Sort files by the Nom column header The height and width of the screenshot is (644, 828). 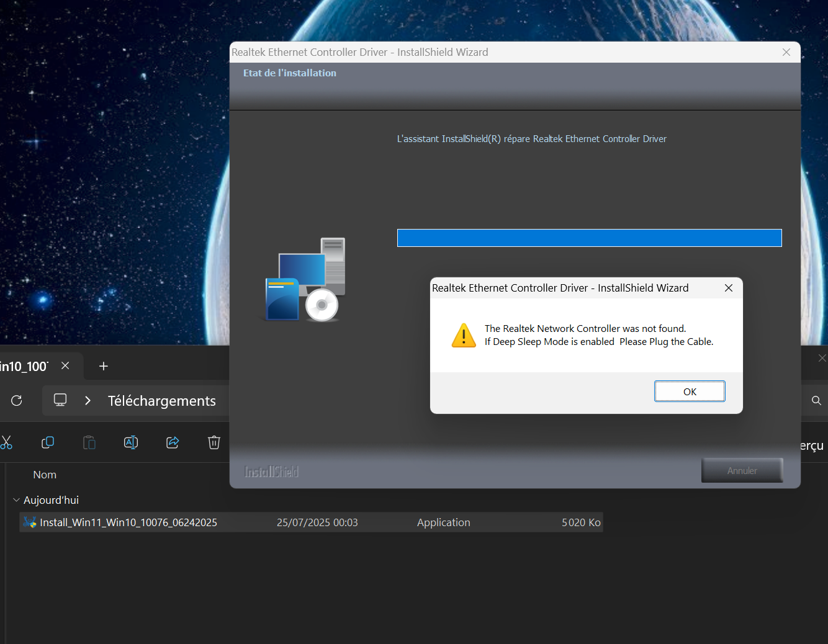click(x=45, y=475)
